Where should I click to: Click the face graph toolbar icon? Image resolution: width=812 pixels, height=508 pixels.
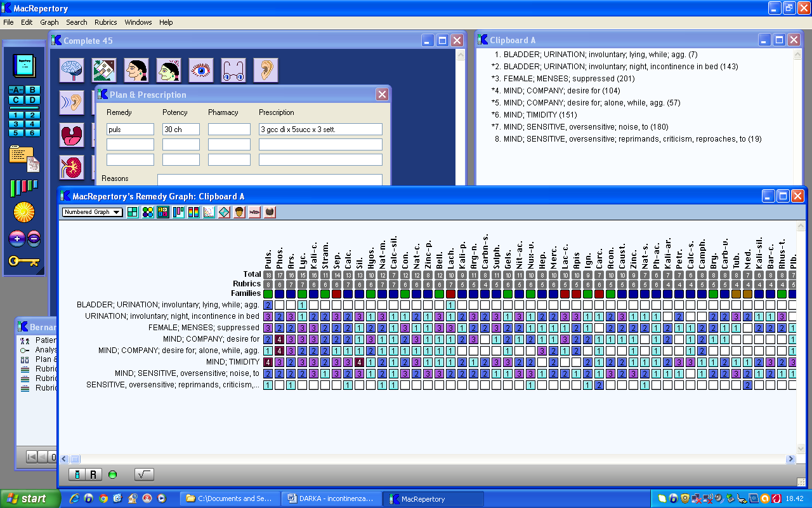pyautogui.click(x=239, y=212)
